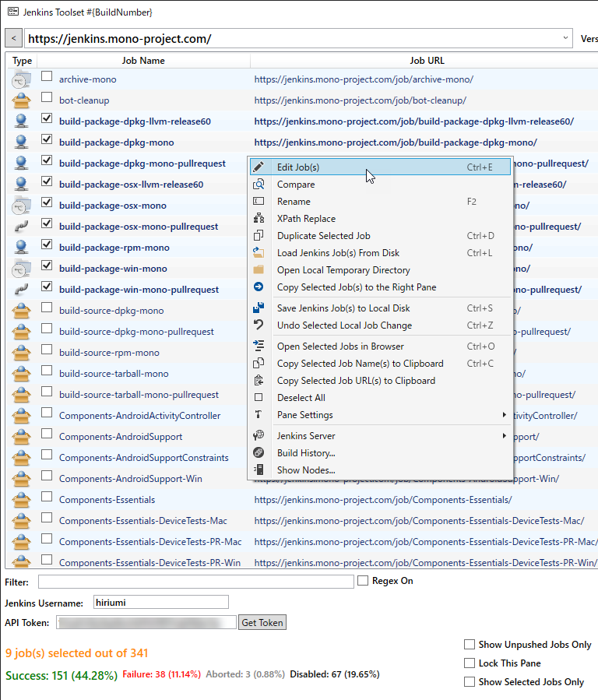Open the Jenkins server URL dropdown arrow
Screen dimensions: 598x700
(565, 38)
